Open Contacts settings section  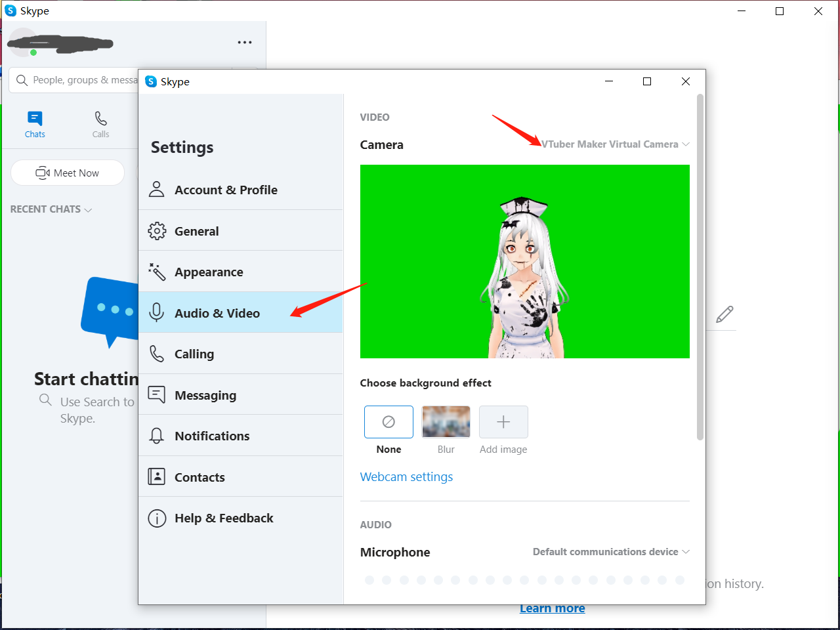pos(241,477)
